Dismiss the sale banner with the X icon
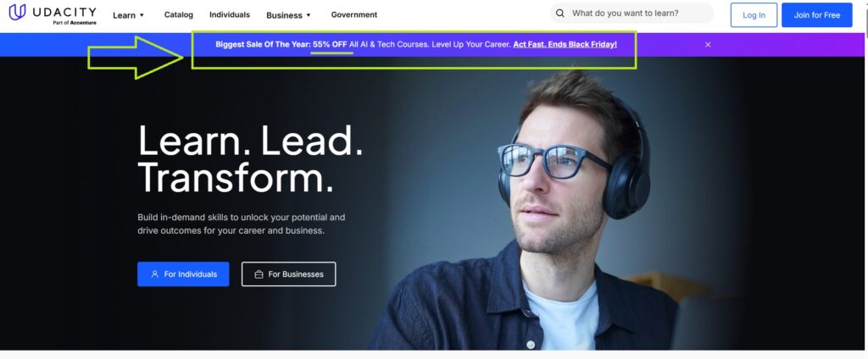The width and height of the screenshot is (868, 359). pos(708,45)
